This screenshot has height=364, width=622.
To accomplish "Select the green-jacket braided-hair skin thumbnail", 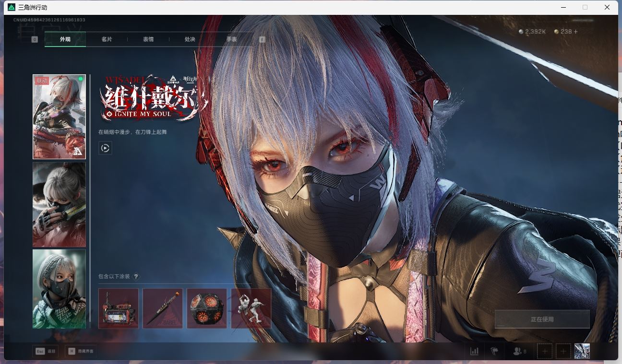I will pos(59,289).
